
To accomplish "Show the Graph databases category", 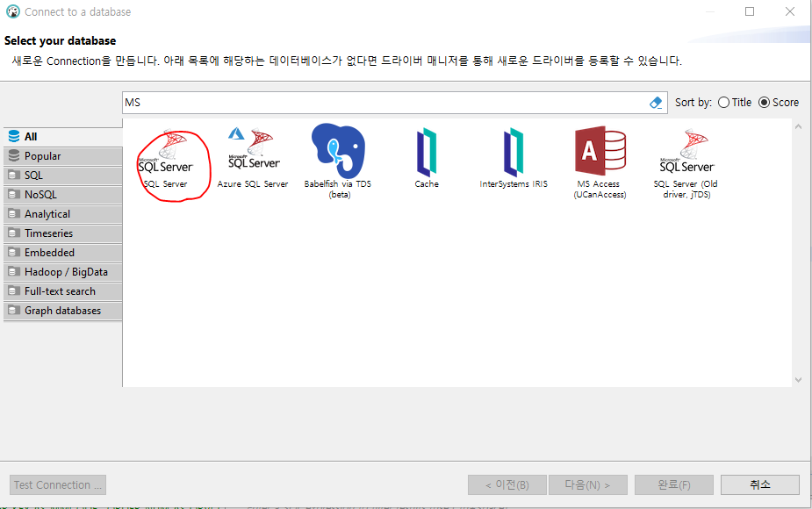I will 62,311.
